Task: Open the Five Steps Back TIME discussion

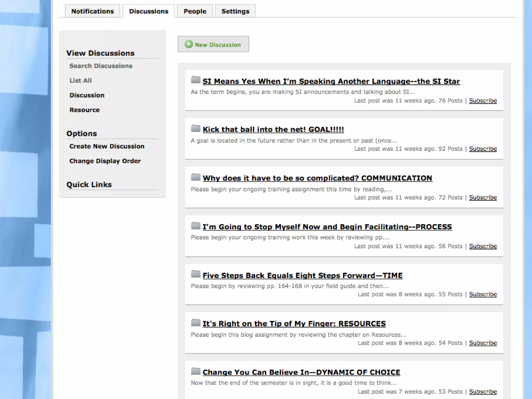Action: tap(302, 276)
